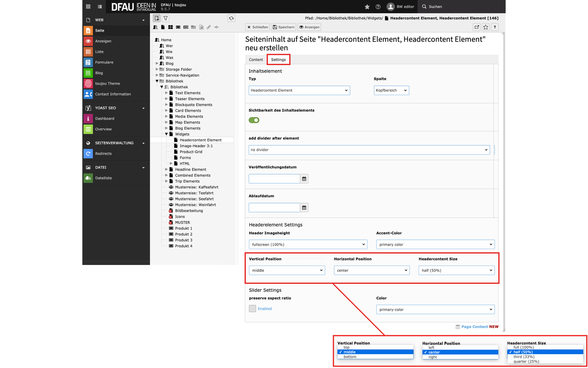Open the Redirects module icon
The height and width of the screenshot is (368, 588).
point(88,154)
